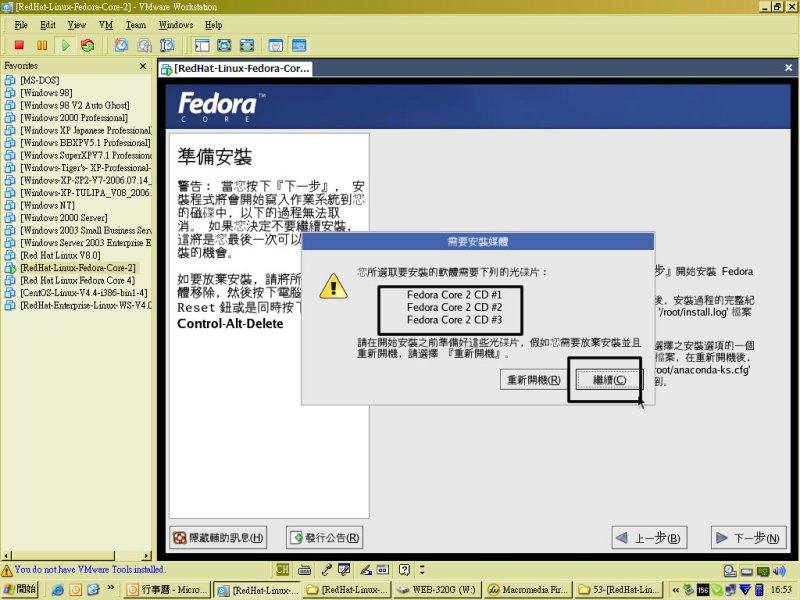
Task: Click the Quick Switch toolbar icon
Action: click(x=246, y=45)
